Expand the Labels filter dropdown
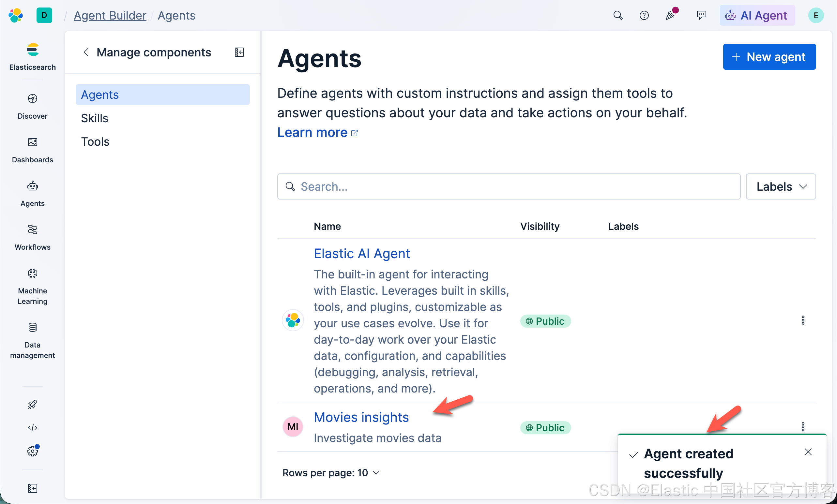 [781, 186]
